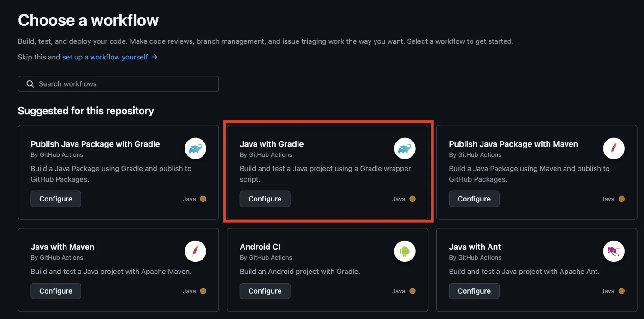This screenshot has width=644, height=319.
Task: Click the magnifying glass search icon
Action: coord(30,84)
